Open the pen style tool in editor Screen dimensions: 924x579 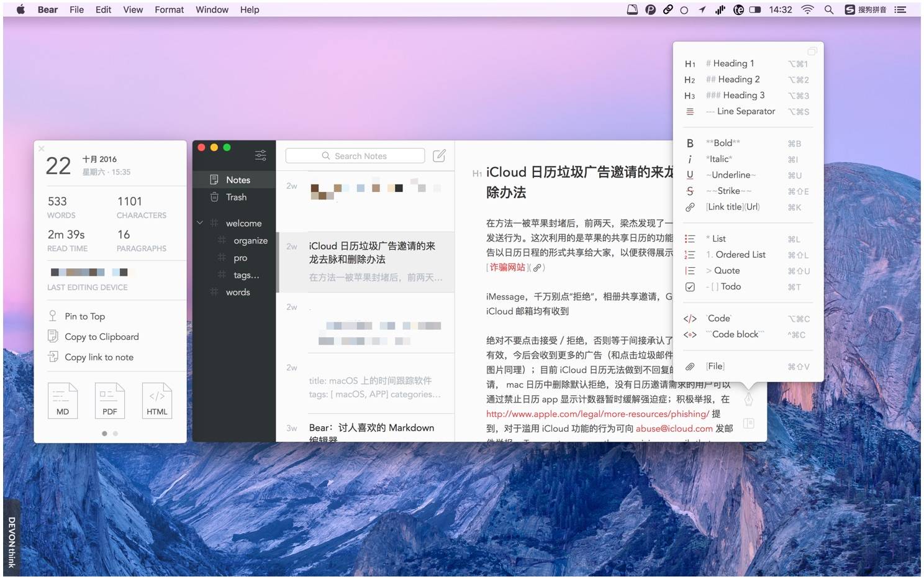point(749,398)
